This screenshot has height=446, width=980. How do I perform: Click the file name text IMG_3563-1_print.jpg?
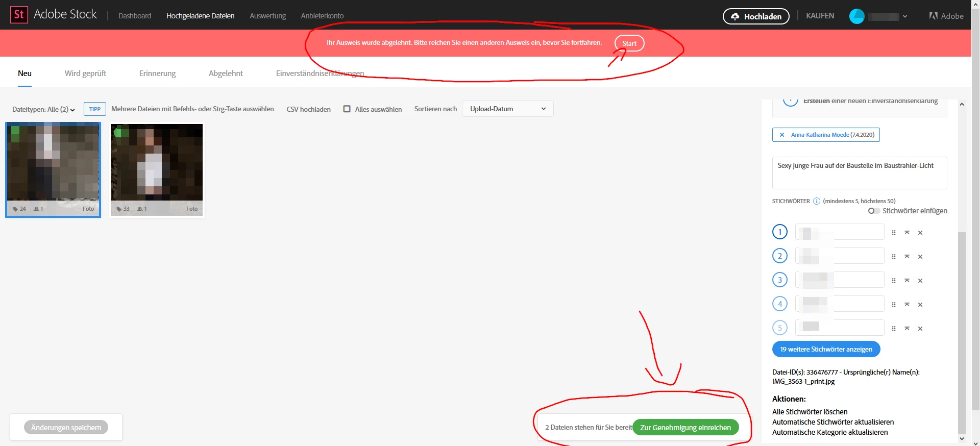803,381
